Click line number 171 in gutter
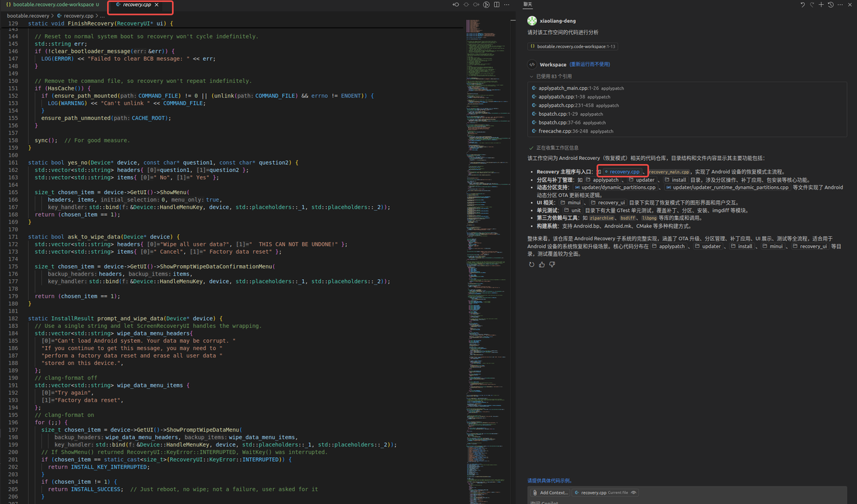 (x=13, y=237)
